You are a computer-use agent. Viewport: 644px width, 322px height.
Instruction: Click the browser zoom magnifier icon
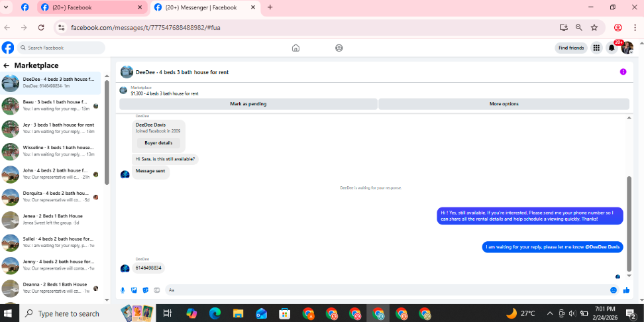(x=578, y=28)
